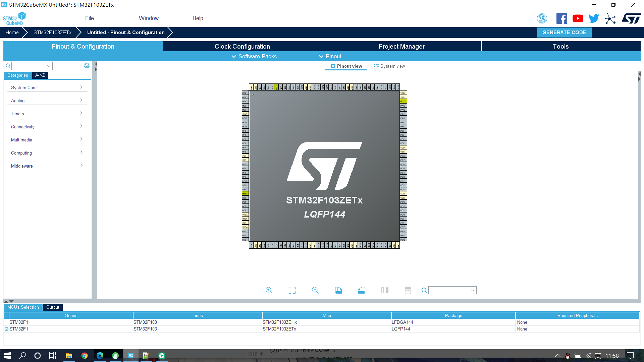The image size is (644, 362).
Task: Open the category settings gear icon
Action: click(x=87, y=66)
